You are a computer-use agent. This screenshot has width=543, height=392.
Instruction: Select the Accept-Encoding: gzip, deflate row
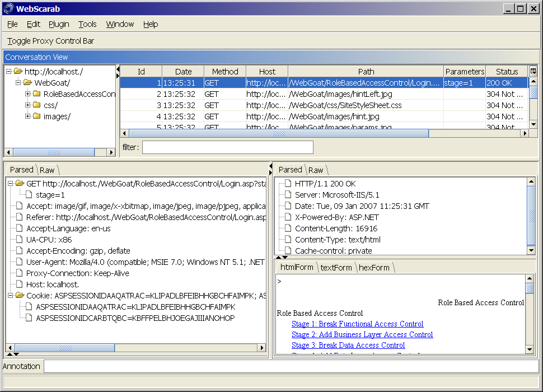pos(78,251)
